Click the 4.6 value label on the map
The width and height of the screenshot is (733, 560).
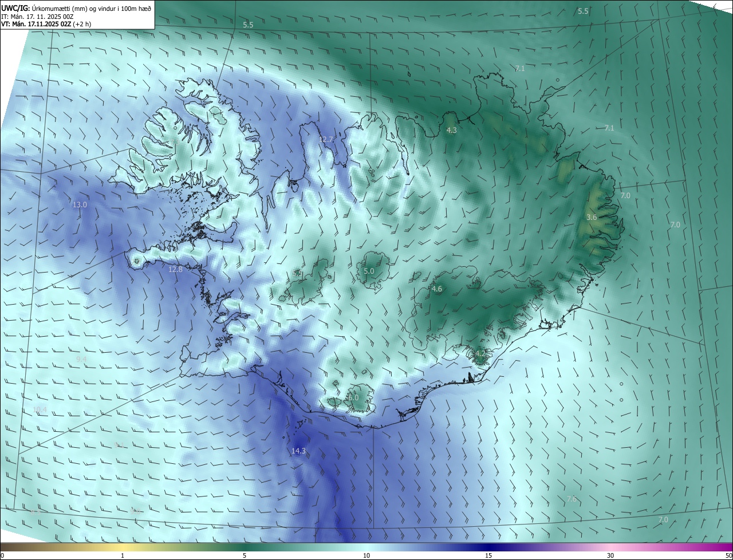tap(437, 289)
